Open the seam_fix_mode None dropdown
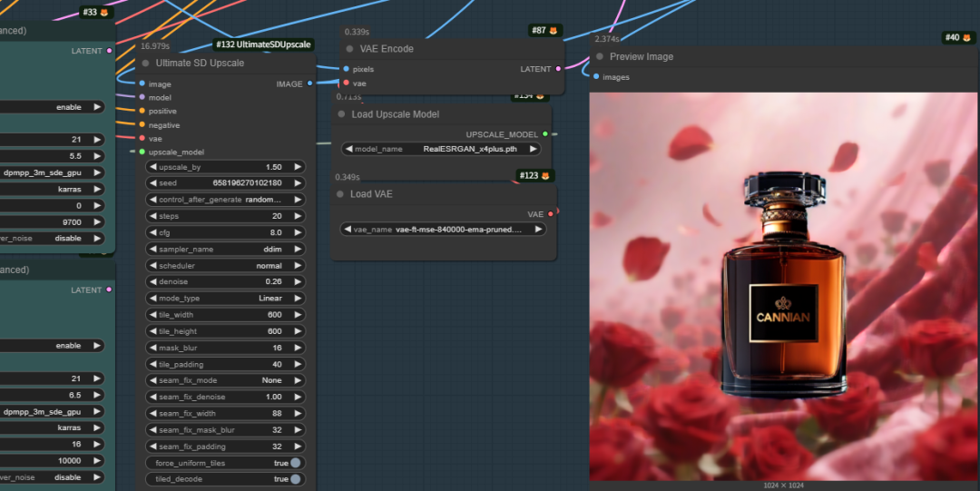Viewport: 980px width, 491px height. pos(225,380)
